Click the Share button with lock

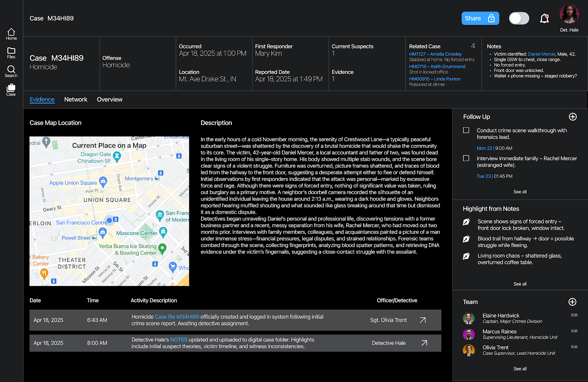click(x=480, y=18)
